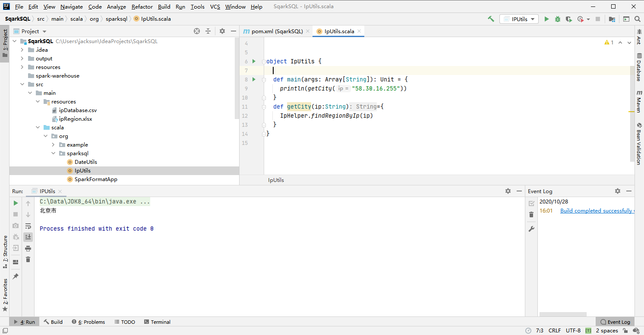This screenshot has height=335, width=644.
Task: Open the Build completed successfully link
Action: point(597,211)
